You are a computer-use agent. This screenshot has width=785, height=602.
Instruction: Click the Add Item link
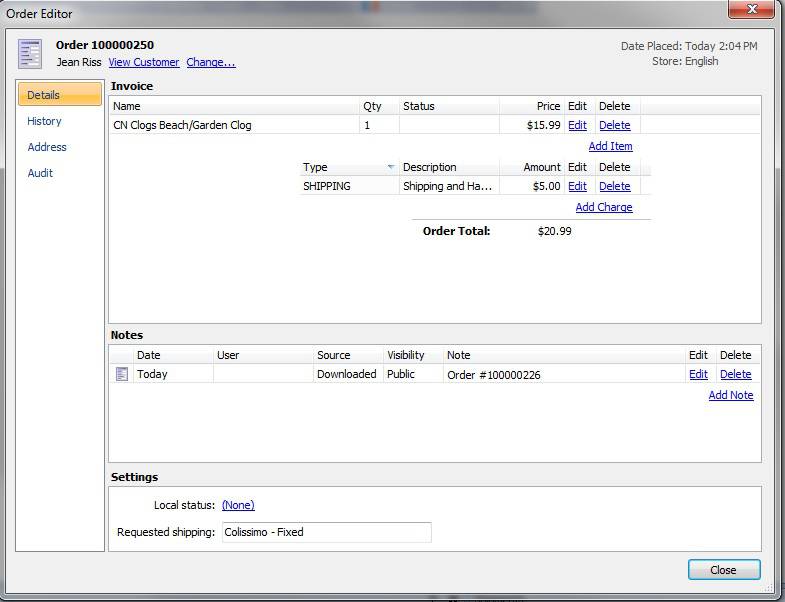(x=610, y=146)
